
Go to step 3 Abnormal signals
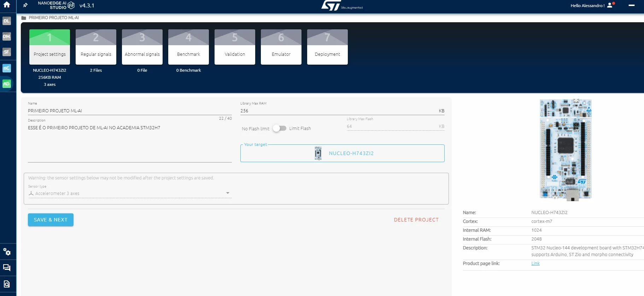pyautogui.click(x=142, y=47)
